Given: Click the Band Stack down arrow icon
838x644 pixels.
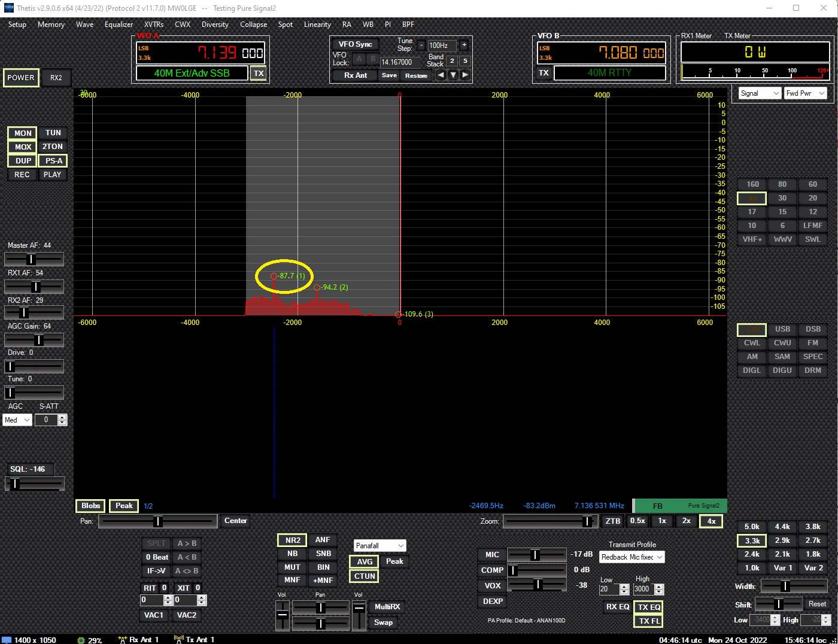Looking at the screenshot, I should (453, 74).
